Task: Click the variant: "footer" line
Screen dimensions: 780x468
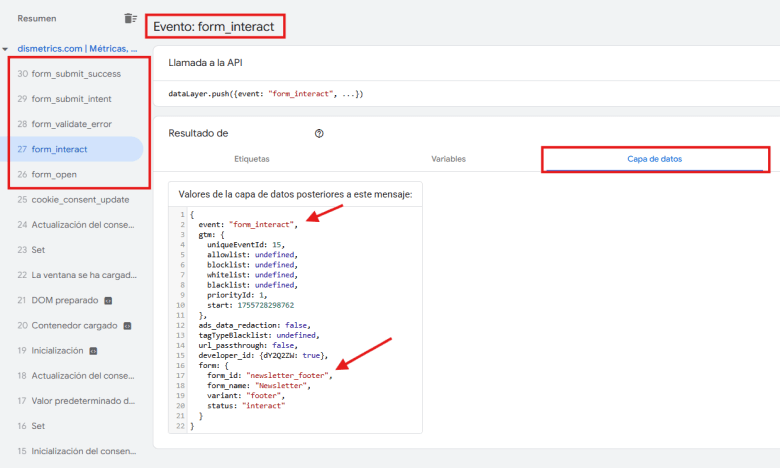Action: click(x=246, y=395)
